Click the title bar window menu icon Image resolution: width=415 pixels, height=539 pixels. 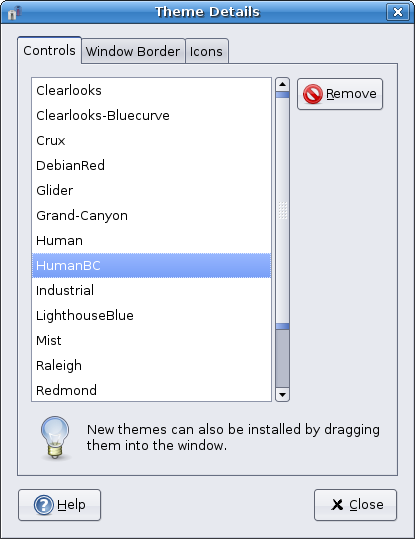point(14,12)
